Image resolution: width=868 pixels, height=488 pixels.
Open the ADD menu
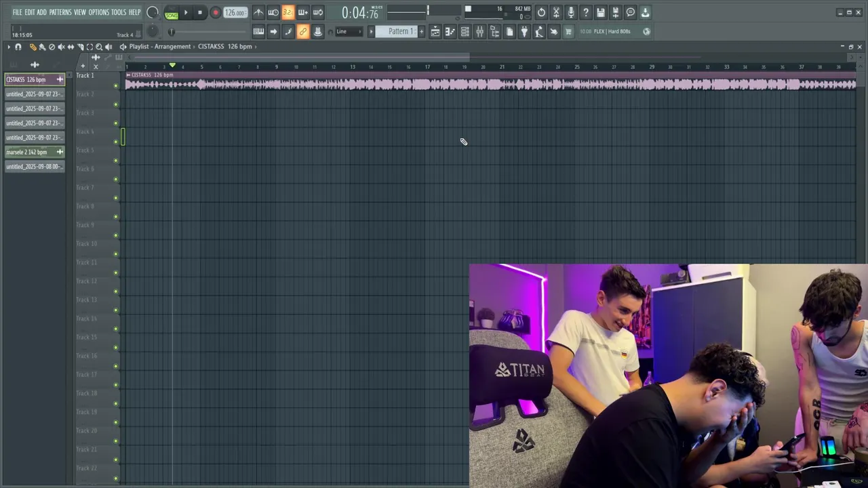(41, 12)
